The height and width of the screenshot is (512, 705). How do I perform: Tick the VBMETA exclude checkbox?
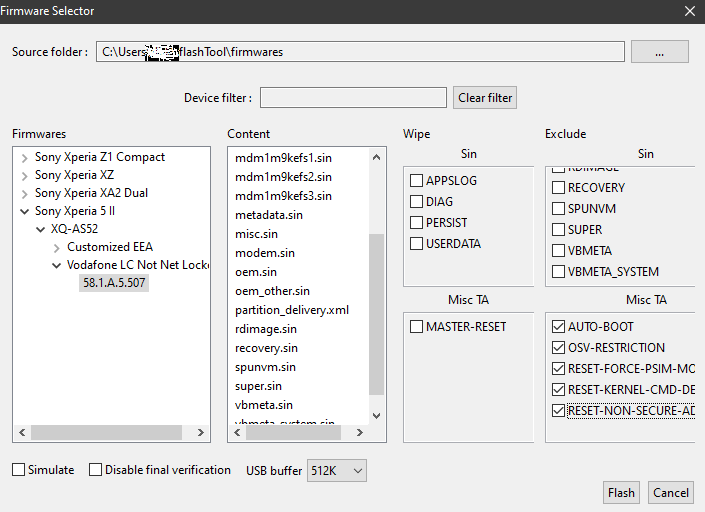[x=558, y=250]
